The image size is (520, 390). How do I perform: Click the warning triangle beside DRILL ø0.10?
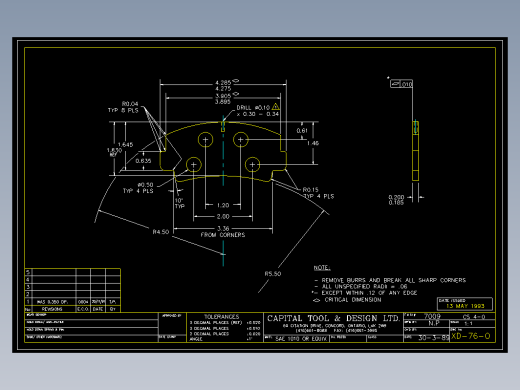click(275, 107)
